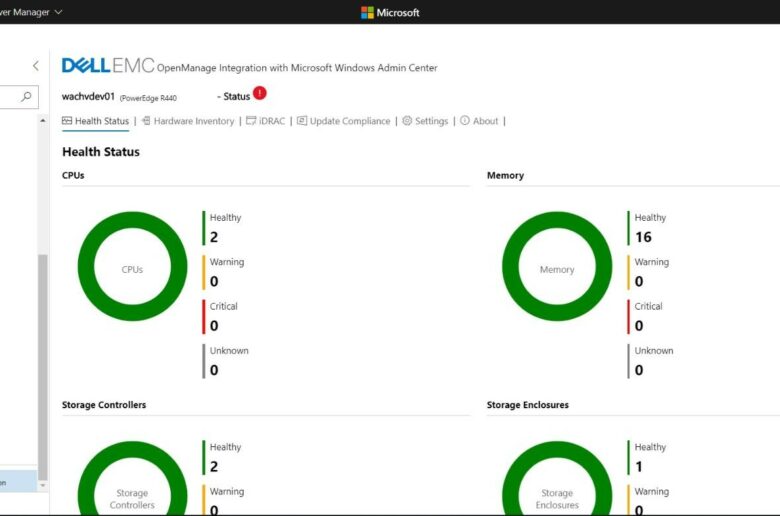The width and height of the screenshot is (780, 516).
Task: Click the server name wachvdev01
Action: pos(88,96)
